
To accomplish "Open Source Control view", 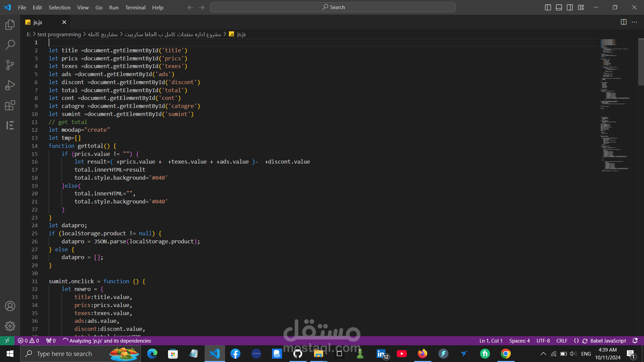I will coord(10,65).
